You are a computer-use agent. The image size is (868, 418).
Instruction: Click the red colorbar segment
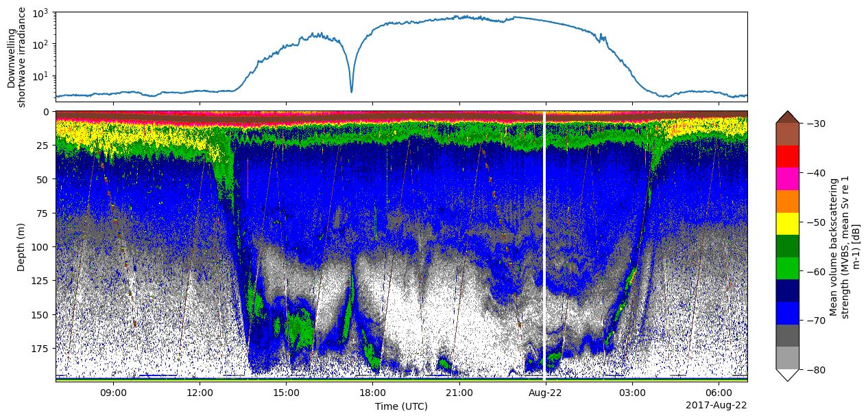tap(787, 156)
